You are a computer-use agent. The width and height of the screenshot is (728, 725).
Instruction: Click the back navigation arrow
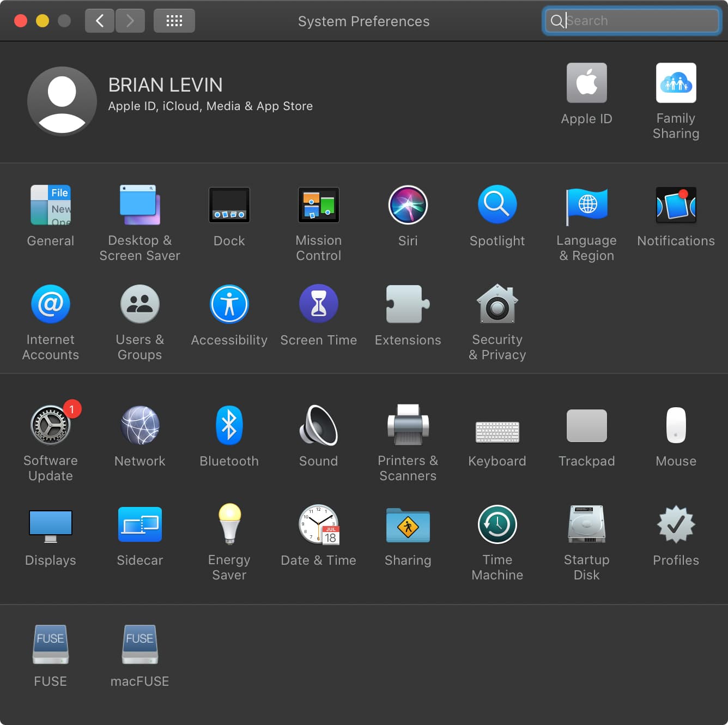[x=100, y=21]
